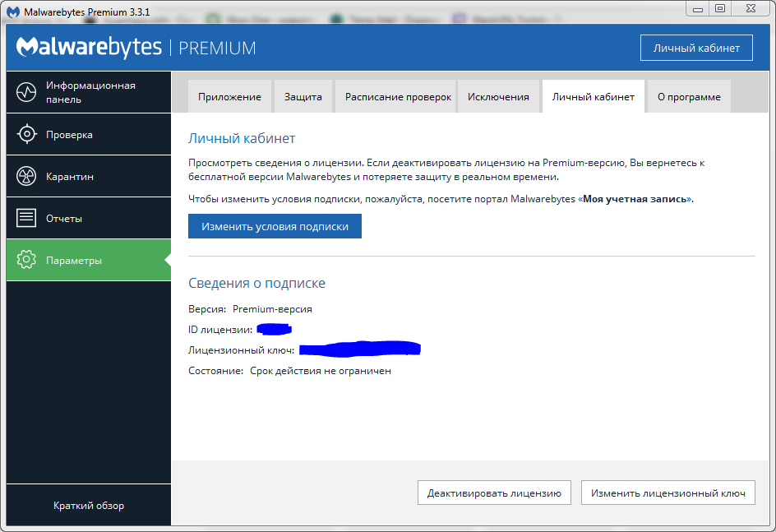Click the reports list icon
This screenshot has height=532, width=776.
(26, 218)
